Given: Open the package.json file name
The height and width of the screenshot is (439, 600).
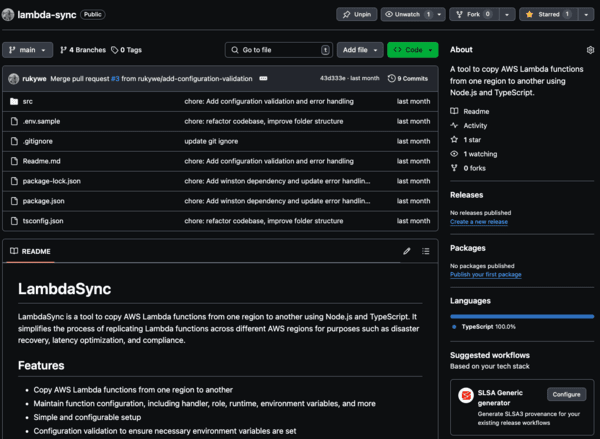Looking at the screenshot, I should coord(44,201).
